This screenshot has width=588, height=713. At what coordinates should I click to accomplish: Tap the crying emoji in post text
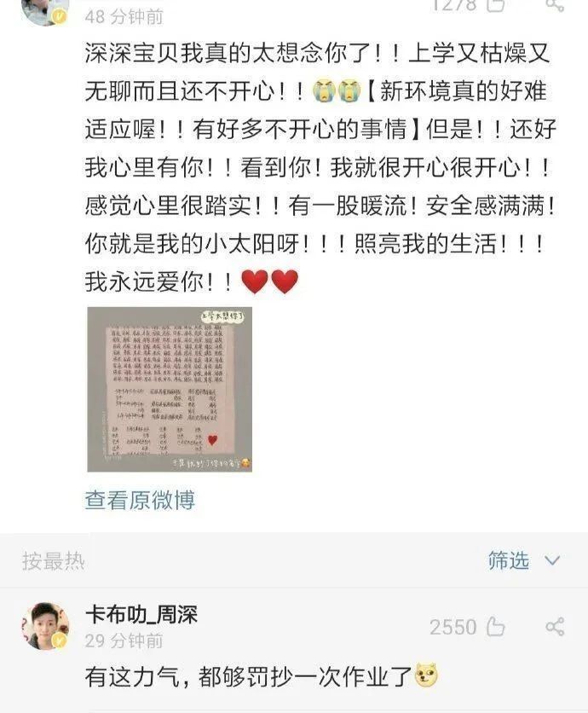[x=337, y=91]
